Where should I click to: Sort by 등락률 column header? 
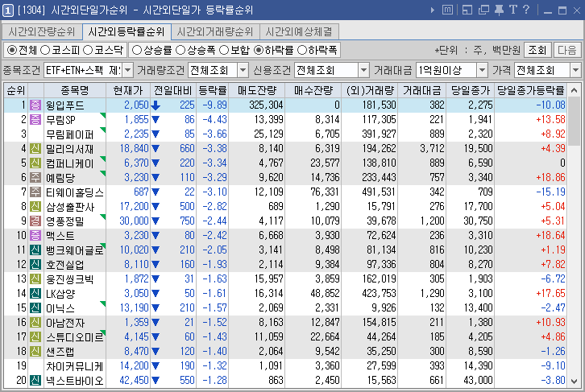pos(212,90)
